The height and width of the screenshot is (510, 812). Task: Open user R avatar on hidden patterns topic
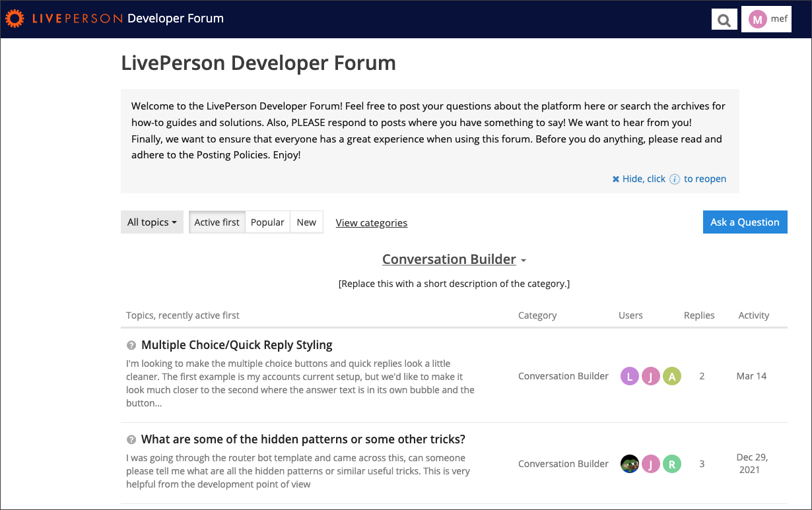[x=672, y=464]
